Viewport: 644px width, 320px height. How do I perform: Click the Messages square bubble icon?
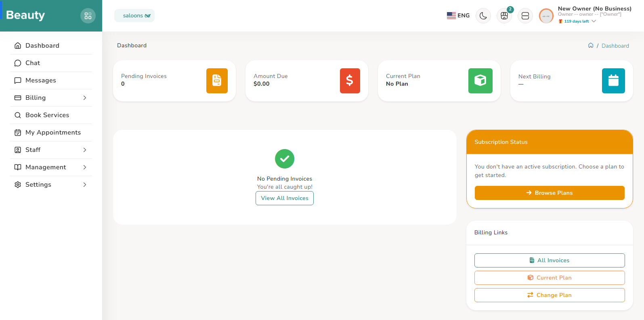click(x=18, y=80)
